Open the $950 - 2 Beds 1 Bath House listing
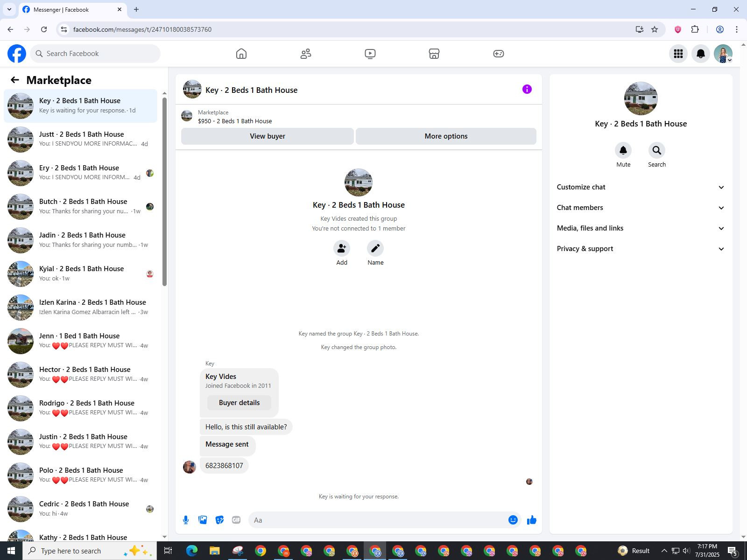Viewport: 747px width, 560px height. click(x=235, y=121)
